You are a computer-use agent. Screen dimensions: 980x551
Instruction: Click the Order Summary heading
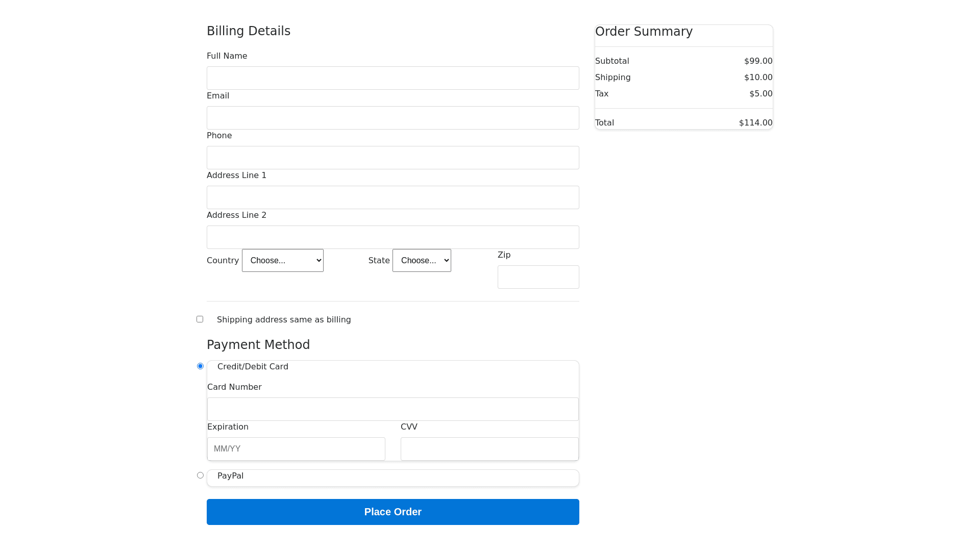coord(644,32)
